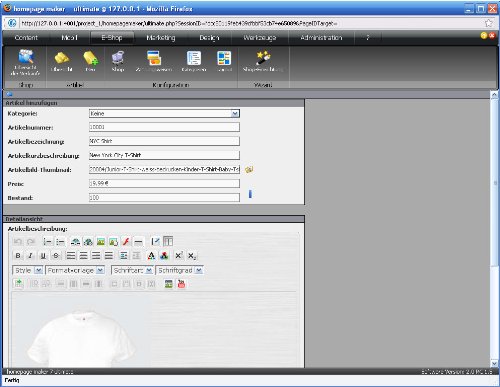Click into the Artikelbezeichnung field
Image resolution: width=500 pixels, height=387 pixels.
(164, 141)
